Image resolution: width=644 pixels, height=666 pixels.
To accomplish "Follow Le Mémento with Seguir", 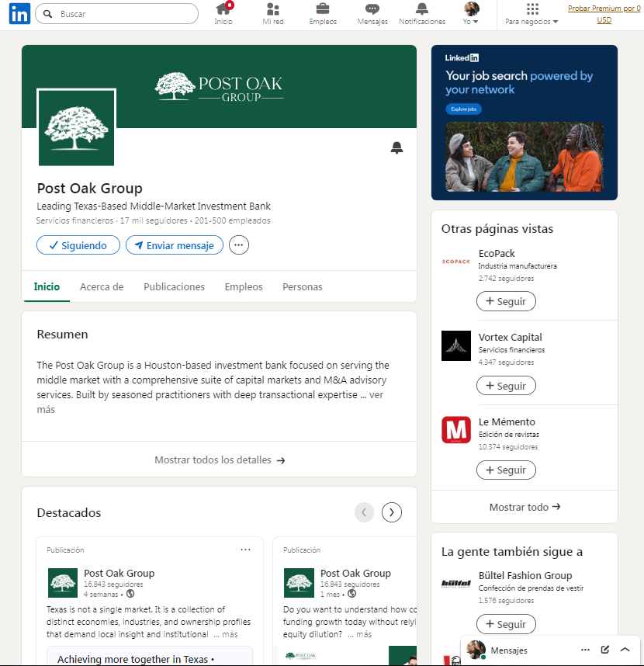I will [506, 470].
